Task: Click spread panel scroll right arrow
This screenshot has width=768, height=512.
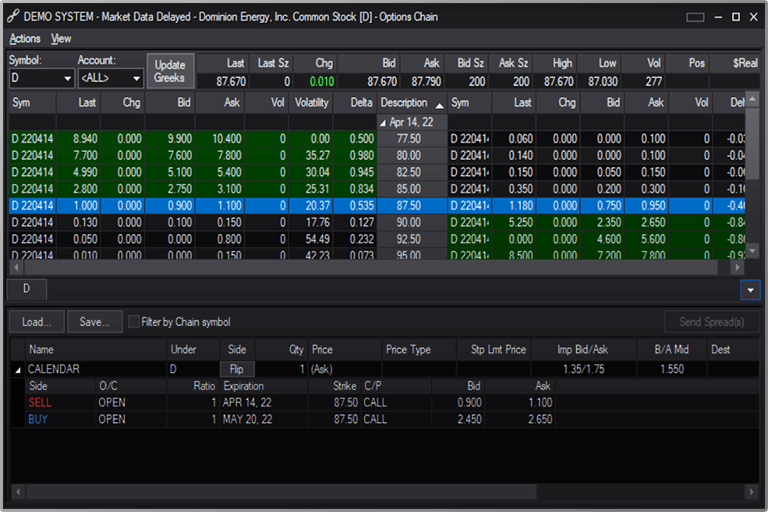Action: 752,491
